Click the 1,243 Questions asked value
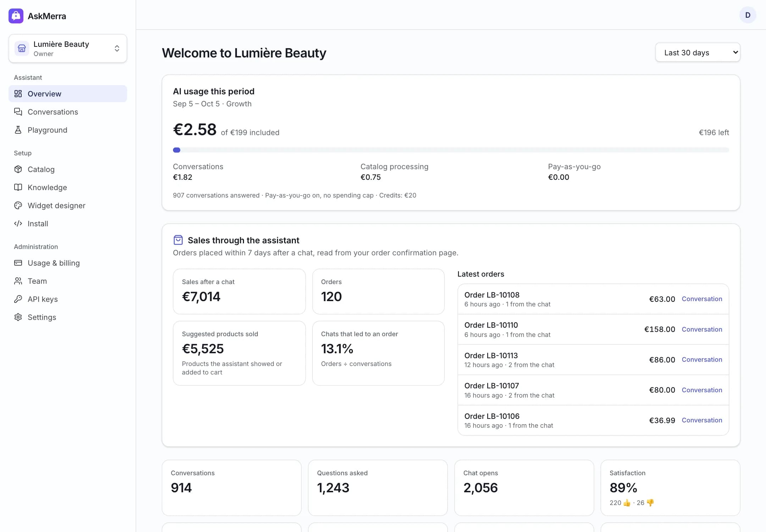Image resolution: width=766 pixels, height=532 pixels. click(333, 488)
